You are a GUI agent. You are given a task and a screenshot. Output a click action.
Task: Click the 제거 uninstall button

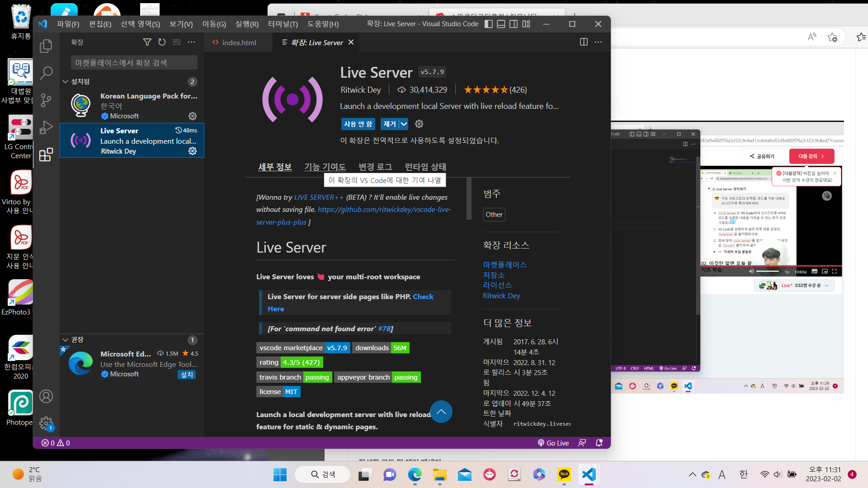click(390, 124)
